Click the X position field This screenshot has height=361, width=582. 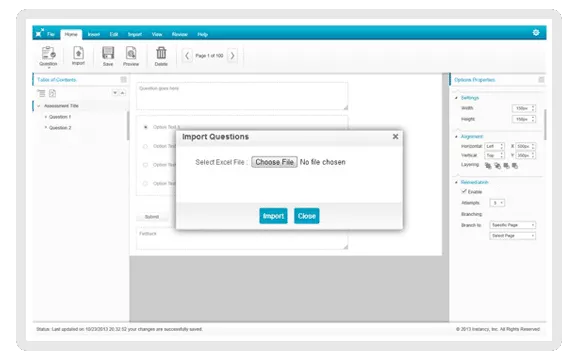coord(525,146)
